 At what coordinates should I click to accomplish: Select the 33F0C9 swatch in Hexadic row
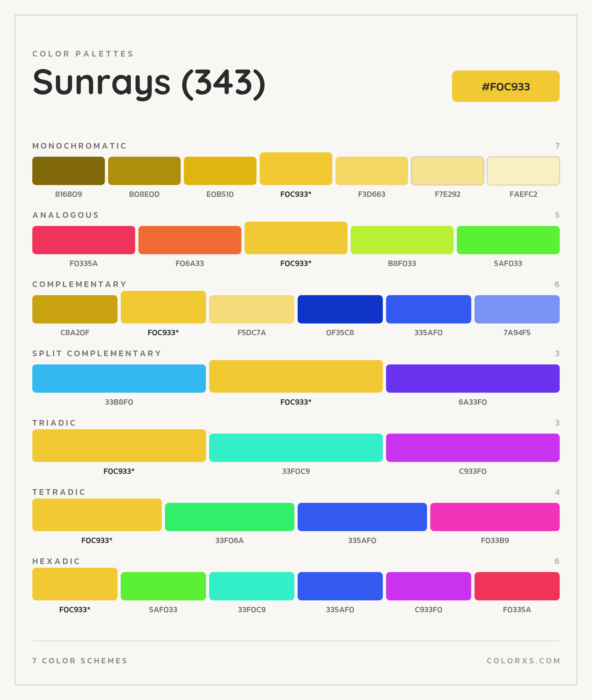click(x=252, y=586)
